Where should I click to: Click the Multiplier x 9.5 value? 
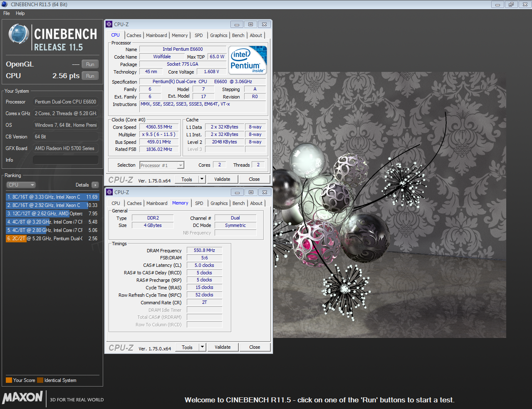point(159,135)
